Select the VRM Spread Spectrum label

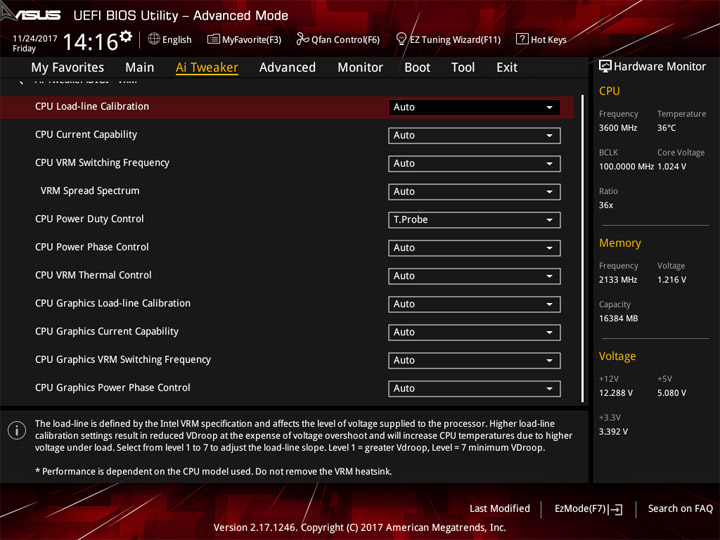click(x=90, y=191)
